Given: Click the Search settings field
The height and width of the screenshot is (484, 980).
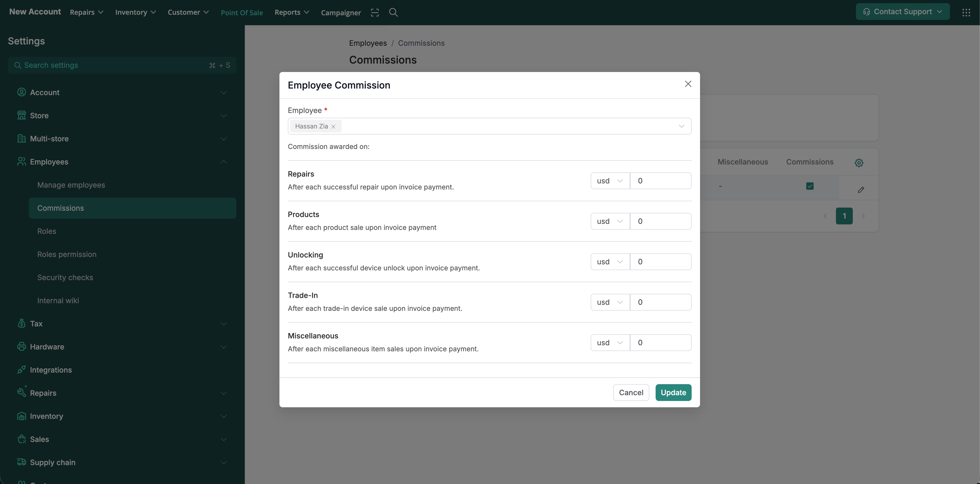Looking at the screenshot, I should click(114, 65).
